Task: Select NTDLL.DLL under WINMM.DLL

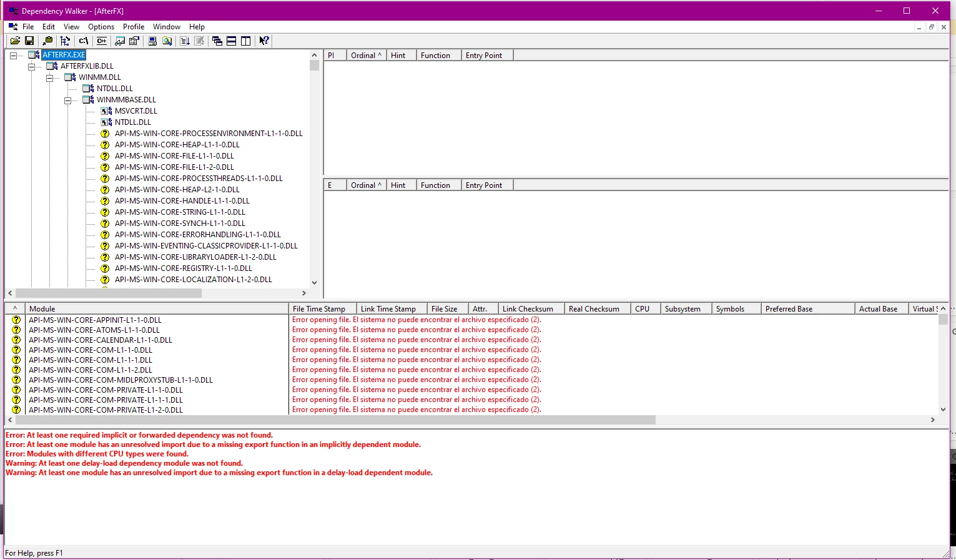Action: [x=115, y=89]
